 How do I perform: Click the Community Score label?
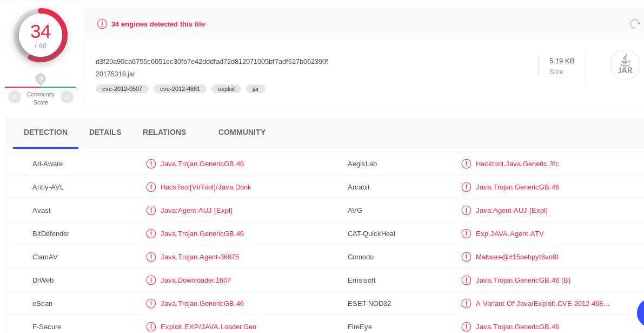(x=41, y=98)
